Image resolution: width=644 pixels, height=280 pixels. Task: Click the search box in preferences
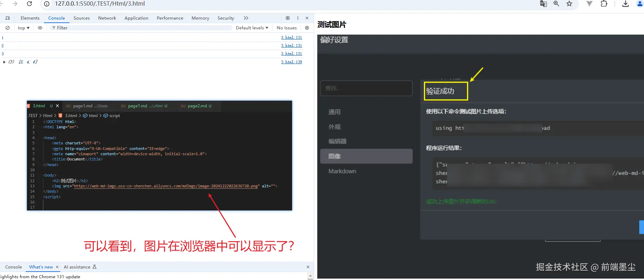(x=366, y=88)
